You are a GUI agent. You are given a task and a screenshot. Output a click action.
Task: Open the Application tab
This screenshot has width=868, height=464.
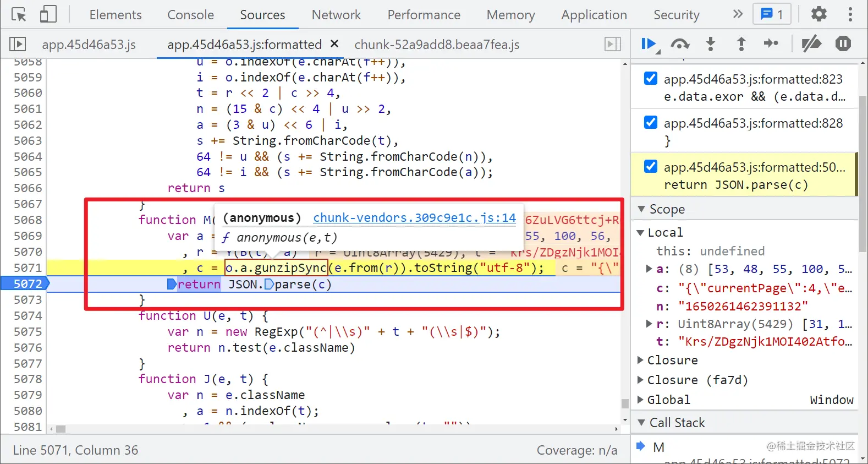click(x=594, y=15)
